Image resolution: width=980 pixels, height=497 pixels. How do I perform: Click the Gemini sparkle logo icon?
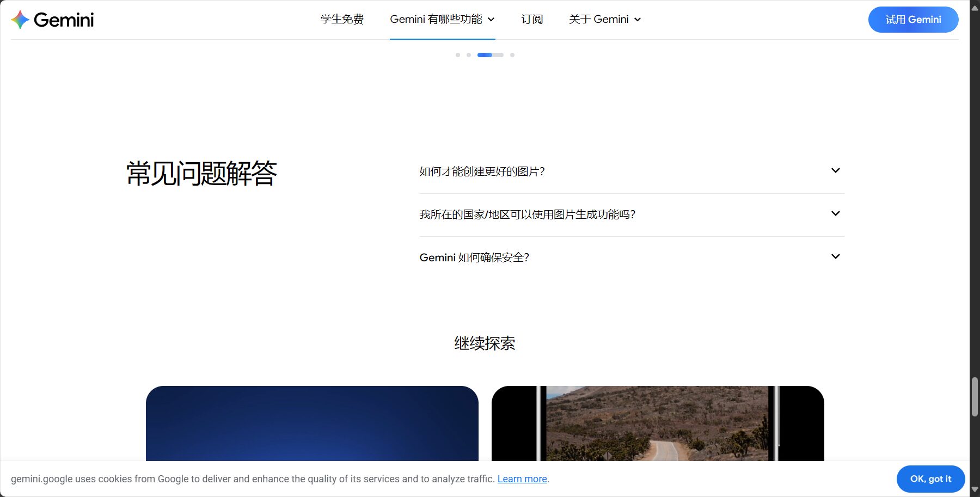[x=20, y=20]
